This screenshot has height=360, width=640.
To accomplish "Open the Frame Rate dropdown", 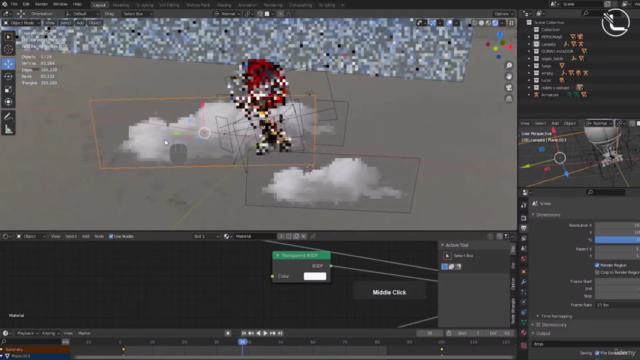I will [617, 305].
